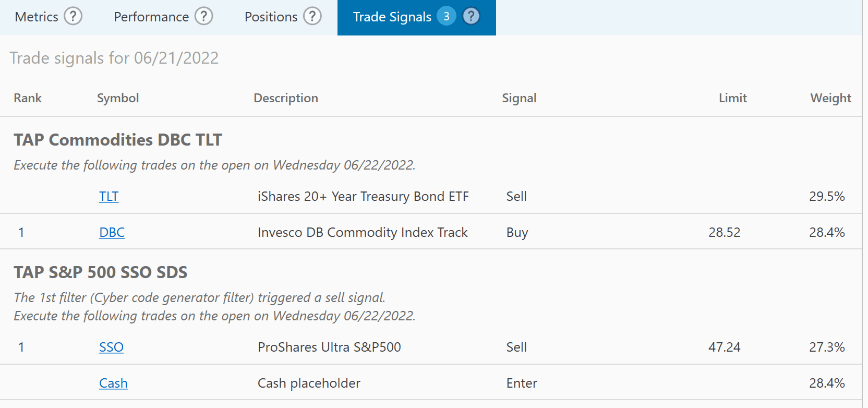
Task: Switch to the Metrics tab
Action: click(37, 17)
